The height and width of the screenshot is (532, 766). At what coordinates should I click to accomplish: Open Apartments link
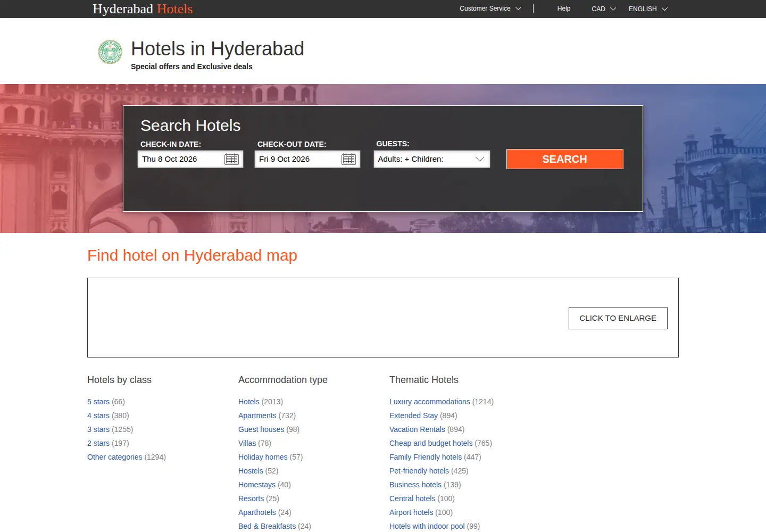[x=257, y=415]
